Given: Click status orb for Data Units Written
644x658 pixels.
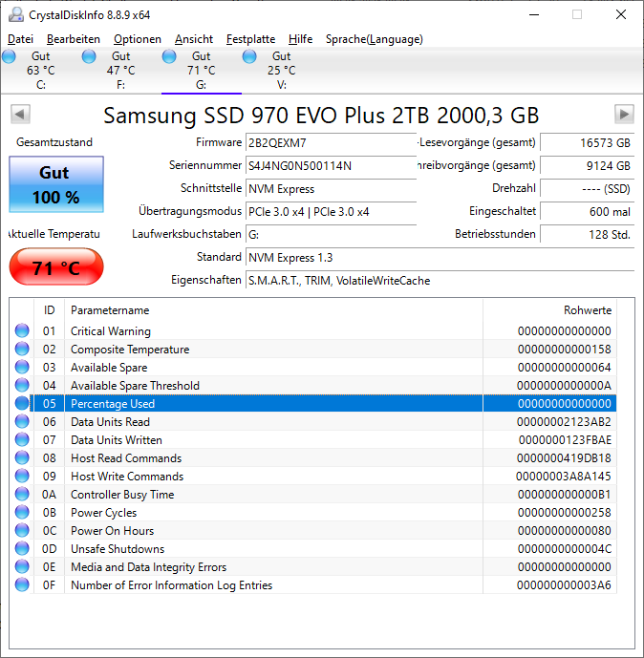Looking at the screenshot, I should [x=22, y=439].
